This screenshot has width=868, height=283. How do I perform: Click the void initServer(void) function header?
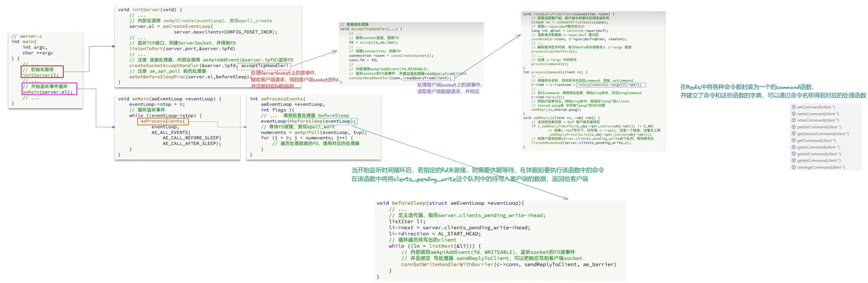tap(150, 10)
